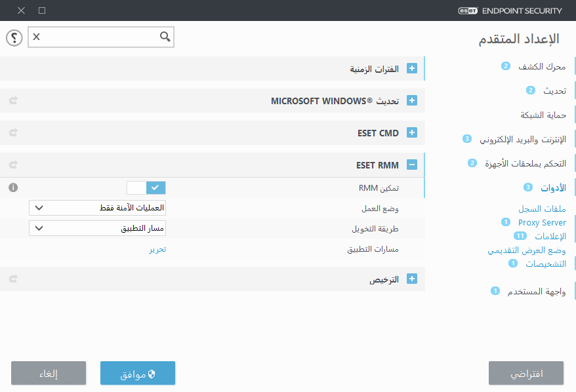Click the موافق button
This screenshot has width=576, height=392.
point(138,373)
